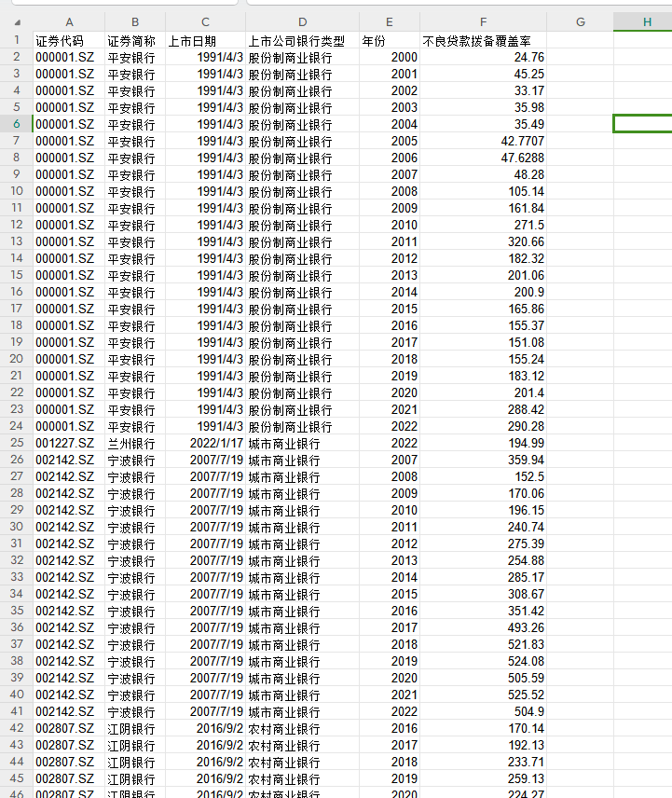Click header cell 上市公司银行类型

click(x=302, y=40)
